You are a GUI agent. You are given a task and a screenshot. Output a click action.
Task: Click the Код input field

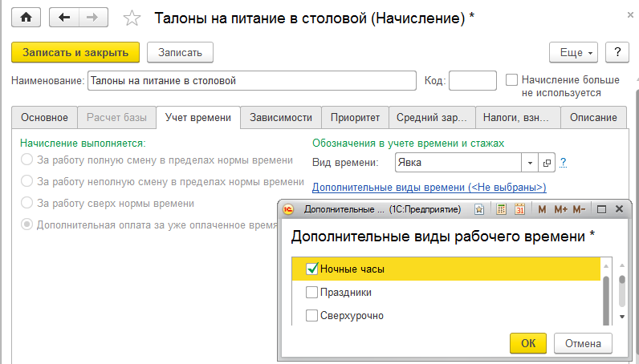coord(472,80)
